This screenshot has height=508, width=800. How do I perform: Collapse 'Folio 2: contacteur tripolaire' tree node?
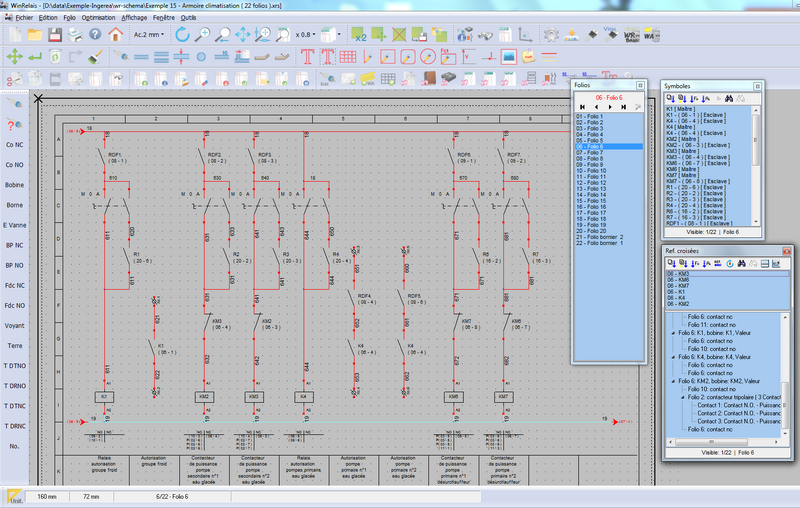coord(681,397)
